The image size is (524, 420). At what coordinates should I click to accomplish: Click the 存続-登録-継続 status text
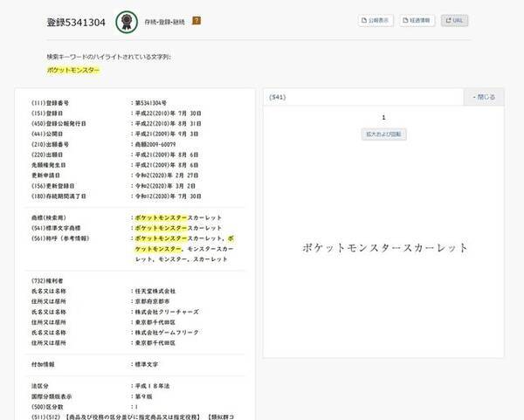pos(166,20)
